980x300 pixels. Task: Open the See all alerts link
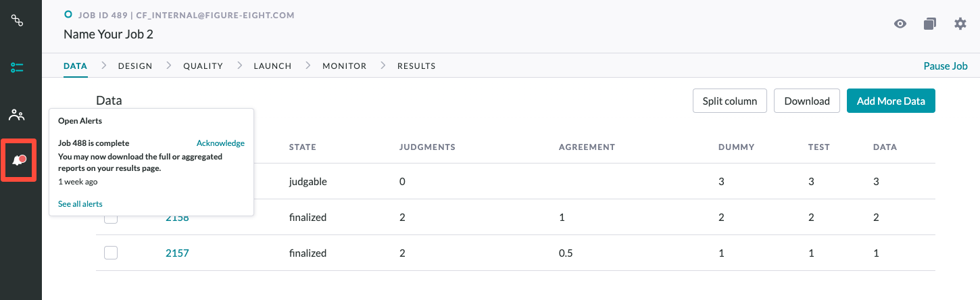pos(80,203)
